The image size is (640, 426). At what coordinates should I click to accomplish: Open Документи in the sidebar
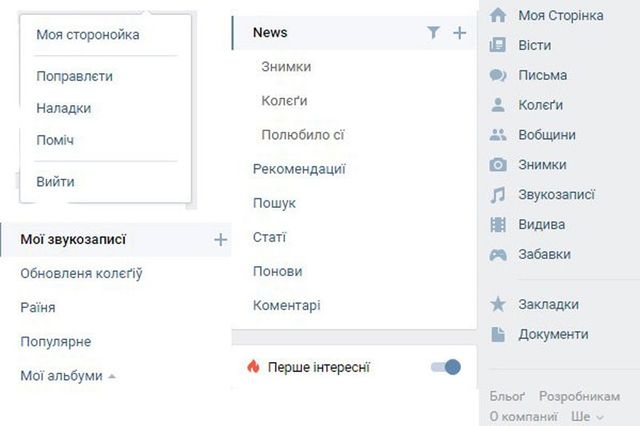pyautogui.click(x=553, y=334)
